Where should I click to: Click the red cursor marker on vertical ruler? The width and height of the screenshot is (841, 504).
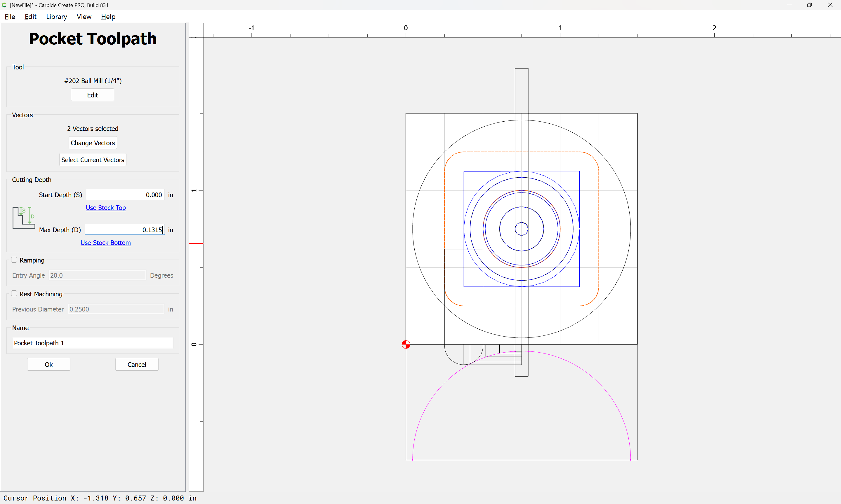click(x=196, y=244)
